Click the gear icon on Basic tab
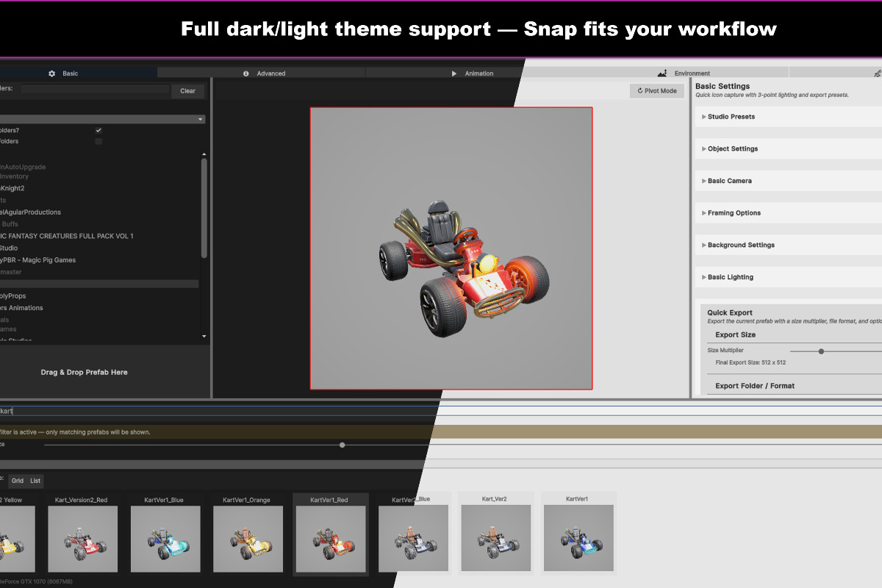The height and width of the screenshot is (588, 882). tap(51, 73)
